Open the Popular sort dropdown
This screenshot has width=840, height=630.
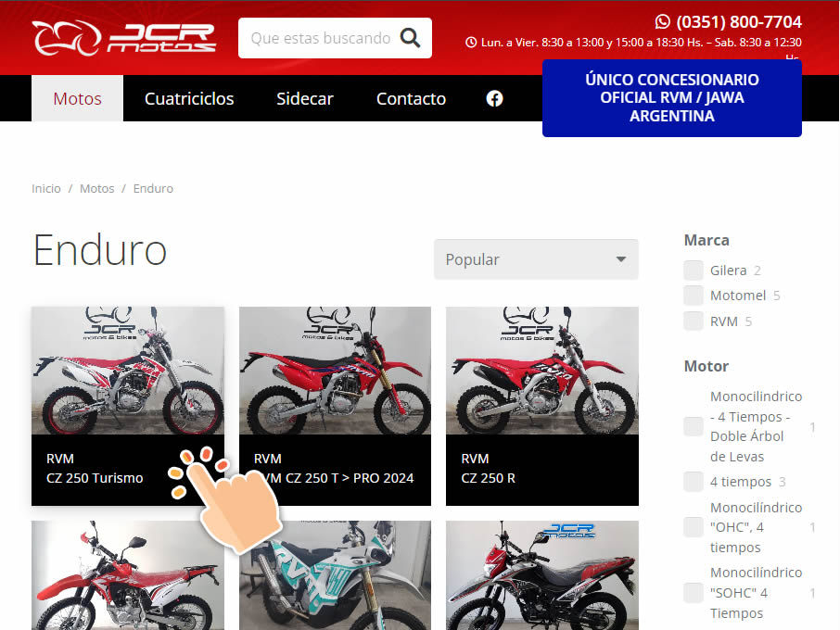536,259
